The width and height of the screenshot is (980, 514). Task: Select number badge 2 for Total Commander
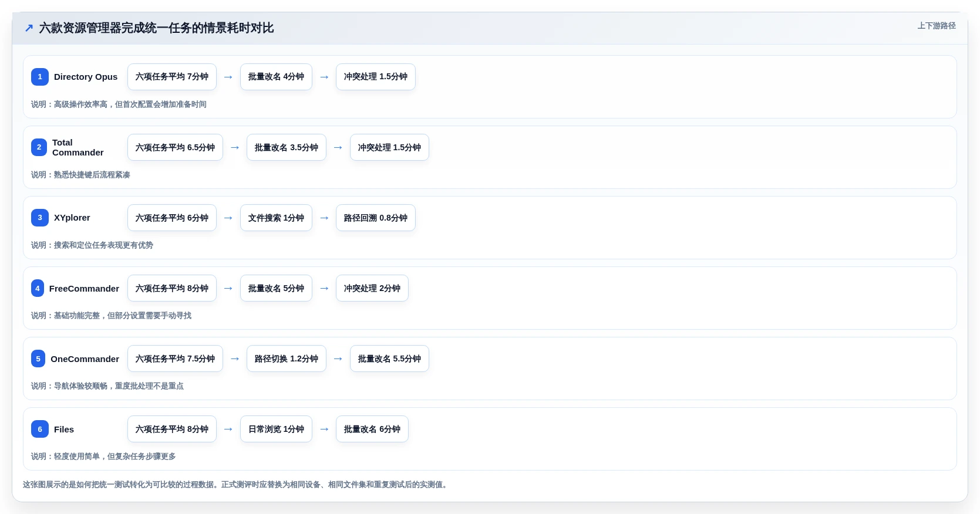(x=39, y=147)
